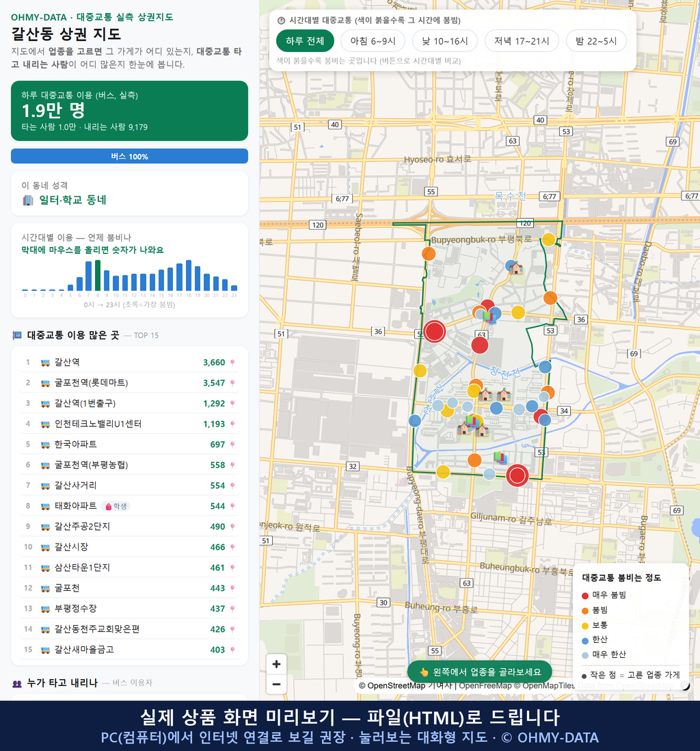Open the OpenFreeMap attribution link
This screenshot has height=751, width=700.
pos(485,685)
